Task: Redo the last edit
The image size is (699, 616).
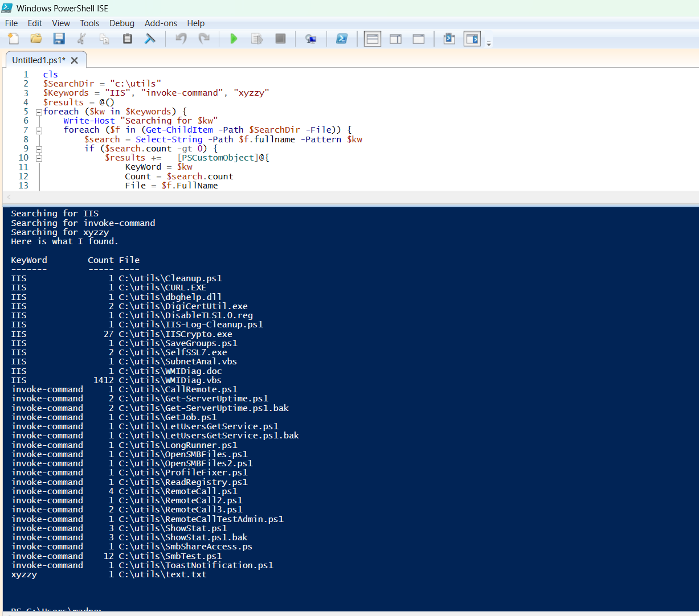Action: click(x=203, y=39)
